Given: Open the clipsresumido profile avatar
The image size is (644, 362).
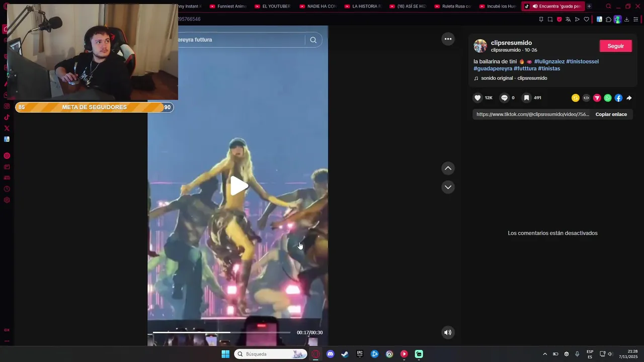Looking at the screenshot, I should pos(480,46).
